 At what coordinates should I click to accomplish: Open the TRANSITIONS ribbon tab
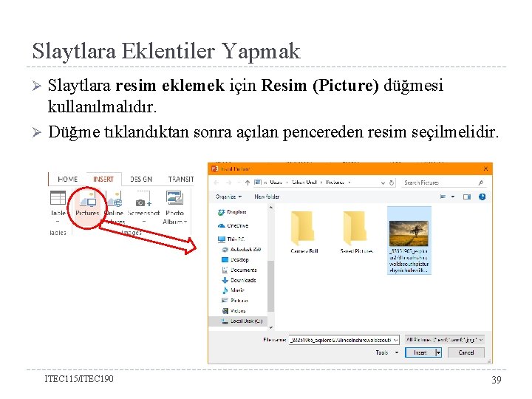[181, 179]
